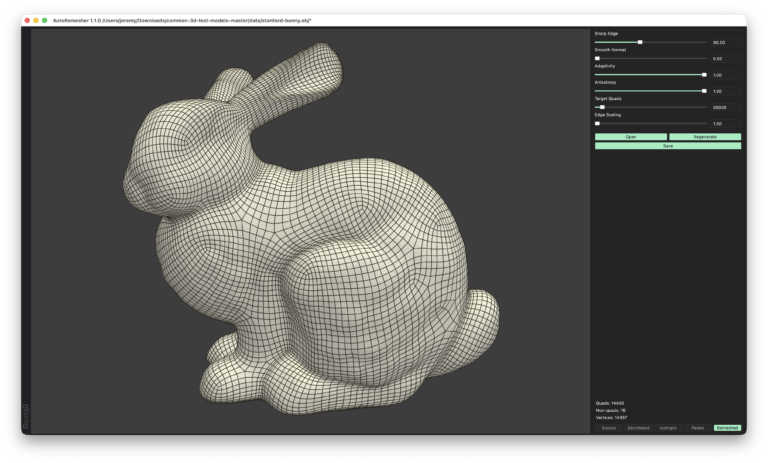
Task: Click the Edge Scaling slider handle
Action: pos(597,123)
